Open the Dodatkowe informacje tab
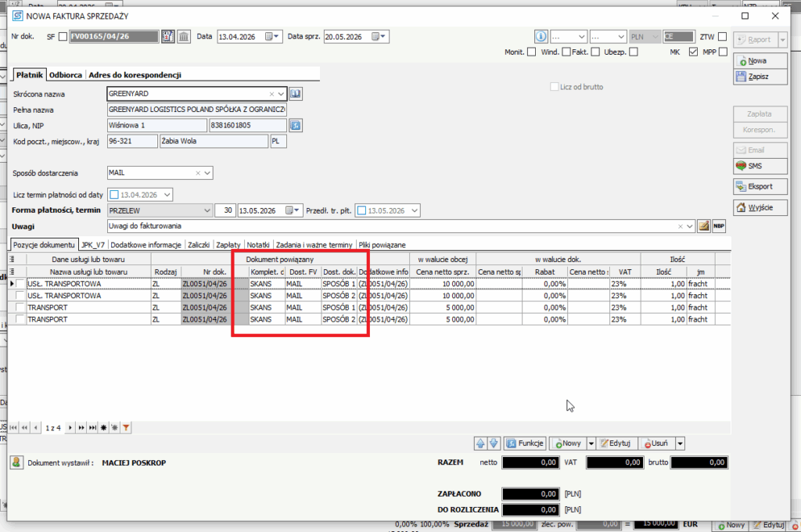 click(x=145, y=246)
